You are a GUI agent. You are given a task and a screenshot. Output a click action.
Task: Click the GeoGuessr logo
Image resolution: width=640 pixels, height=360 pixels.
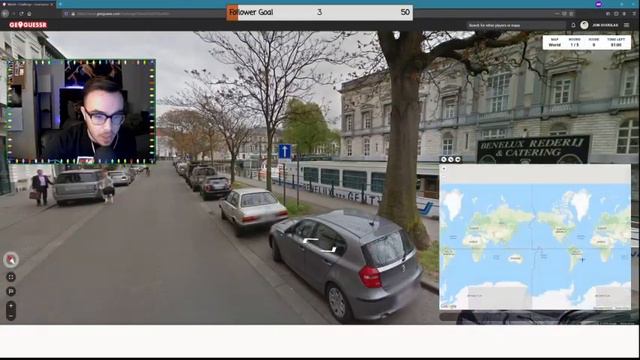point(28,25)
